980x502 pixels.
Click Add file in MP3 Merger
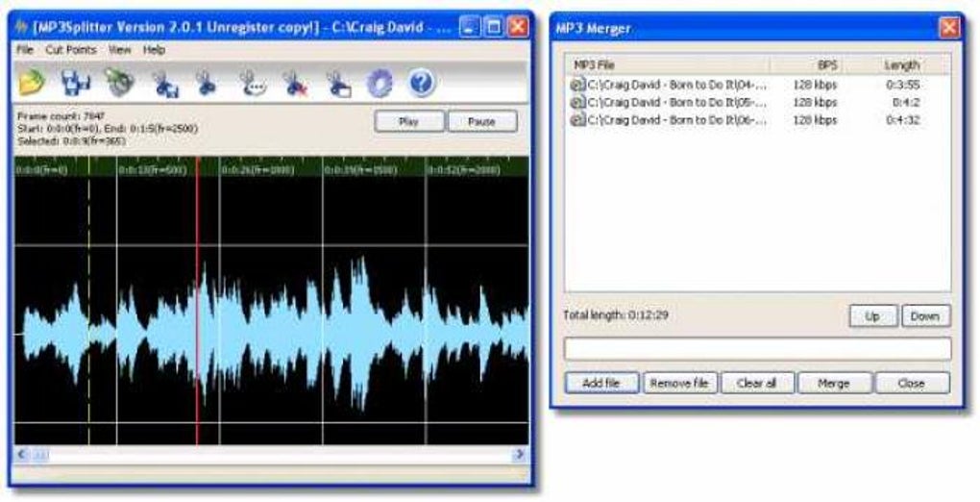(601, 383)
